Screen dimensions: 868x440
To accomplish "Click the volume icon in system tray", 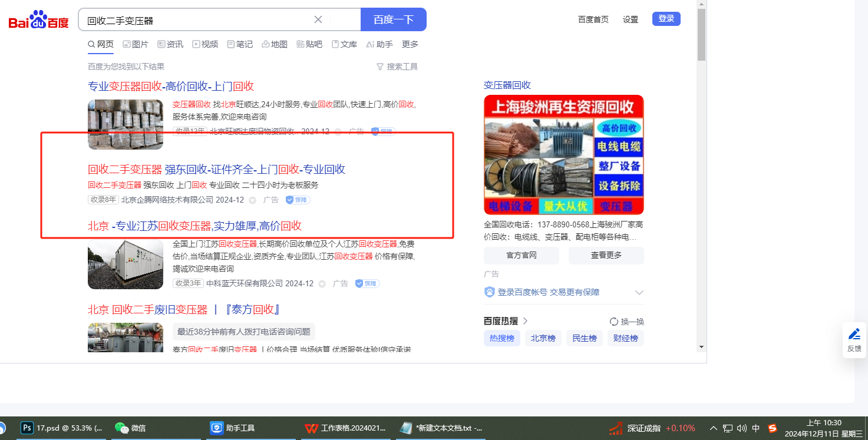I will pos(742,428).
